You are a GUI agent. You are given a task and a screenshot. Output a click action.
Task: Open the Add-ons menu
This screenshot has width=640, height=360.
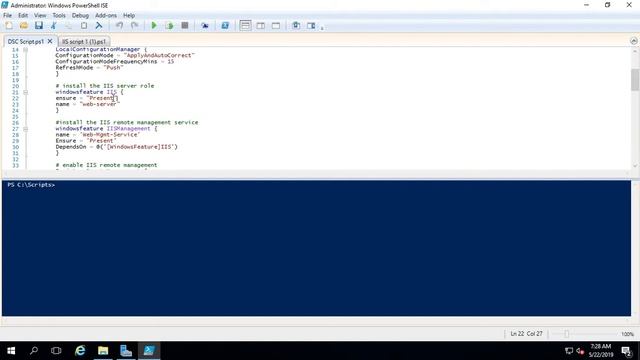(106, 16)
